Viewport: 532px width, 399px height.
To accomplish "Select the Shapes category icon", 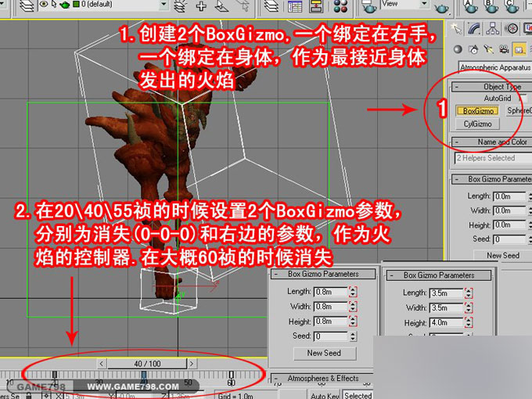I will pyautogui.click(x=473, y=49).
